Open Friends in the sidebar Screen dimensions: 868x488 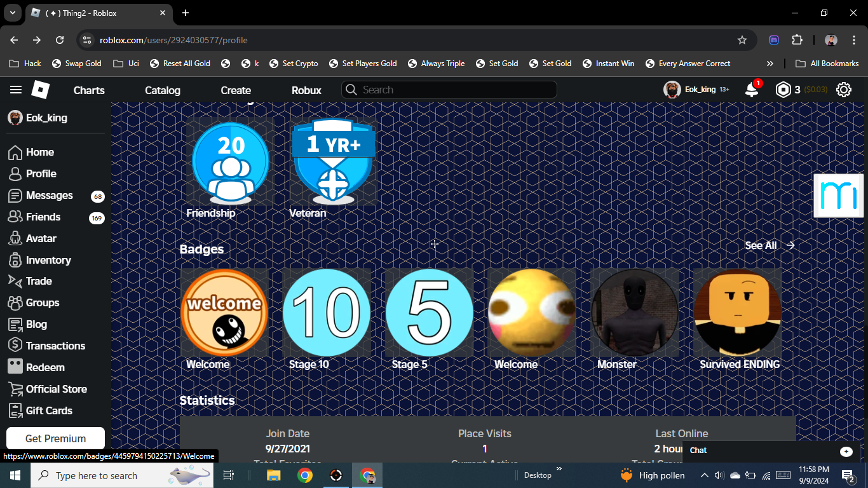(55, 217)
